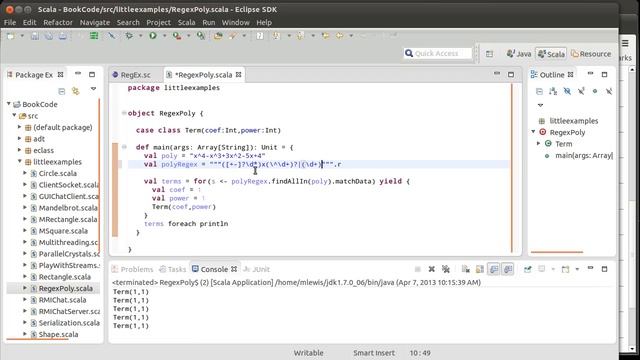This screenshot has height=360, width=640.
Task: Collapse the littleexamples package node
Action: tap(20, 162)
